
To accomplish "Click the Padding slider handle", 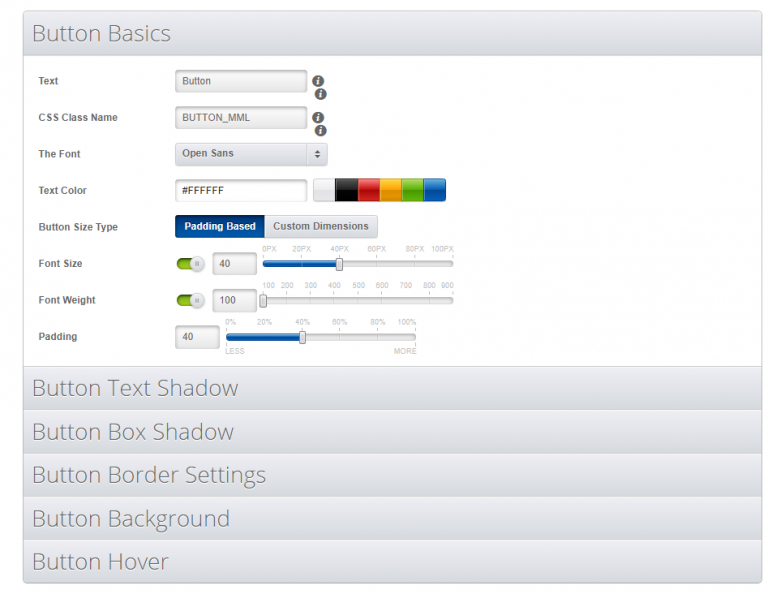I will coord(302,337).
